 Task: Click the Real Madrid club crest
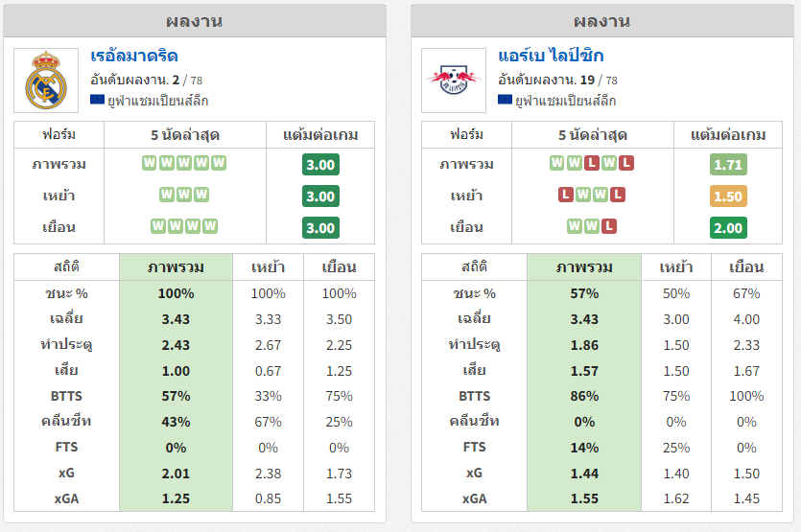point(46,81)
